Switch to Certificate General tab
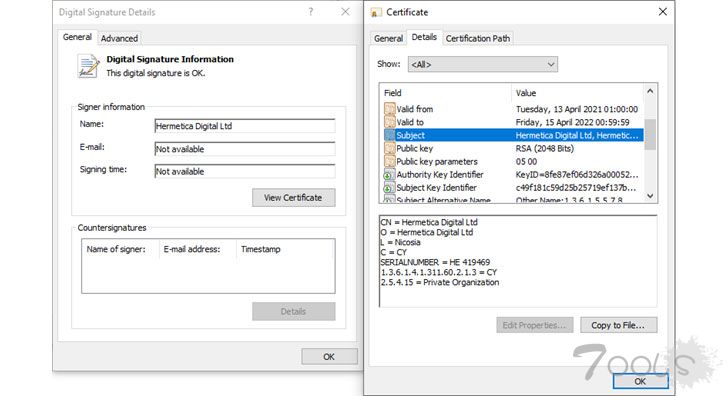The height and width of the screenshot is (396, 728). [388, 39]
